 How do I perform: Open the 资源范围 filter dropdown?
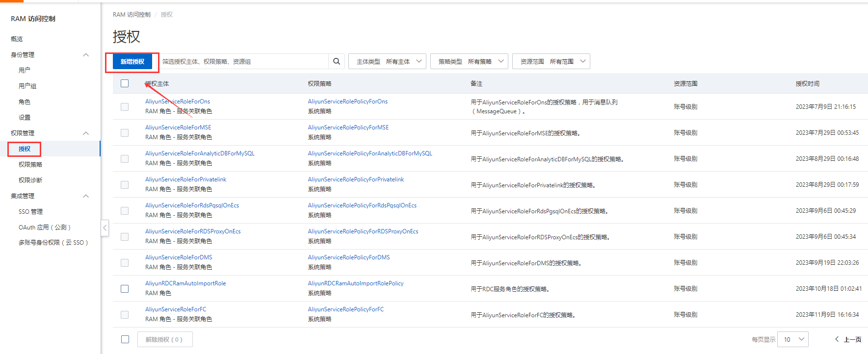551,61
